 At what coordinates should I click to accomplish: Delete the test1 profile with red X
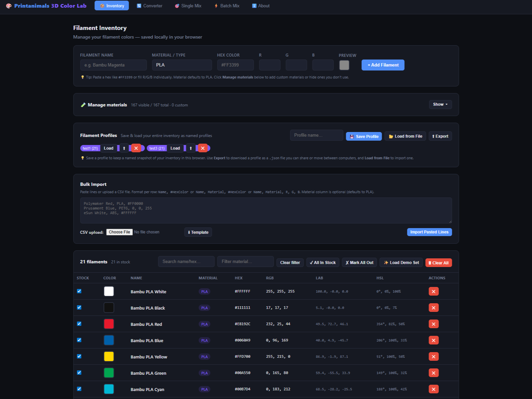[136, 148]
